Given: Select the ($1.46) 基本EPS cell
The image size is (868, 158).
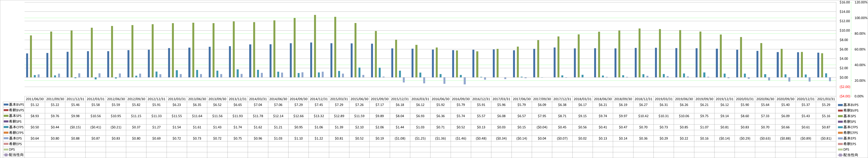Looking at the screenshot, I should [x=461, y=138].
